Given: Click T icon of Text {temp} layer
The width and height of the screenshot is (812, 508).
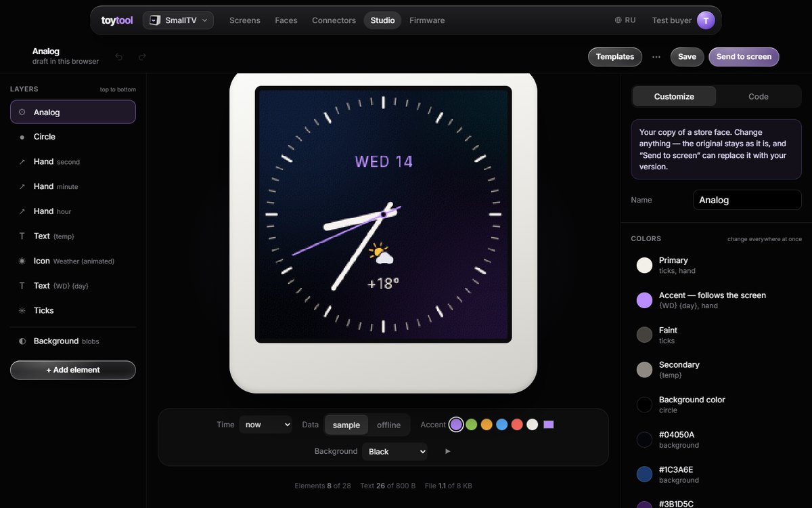Looking at the screenshot, I should coord(22,236).
